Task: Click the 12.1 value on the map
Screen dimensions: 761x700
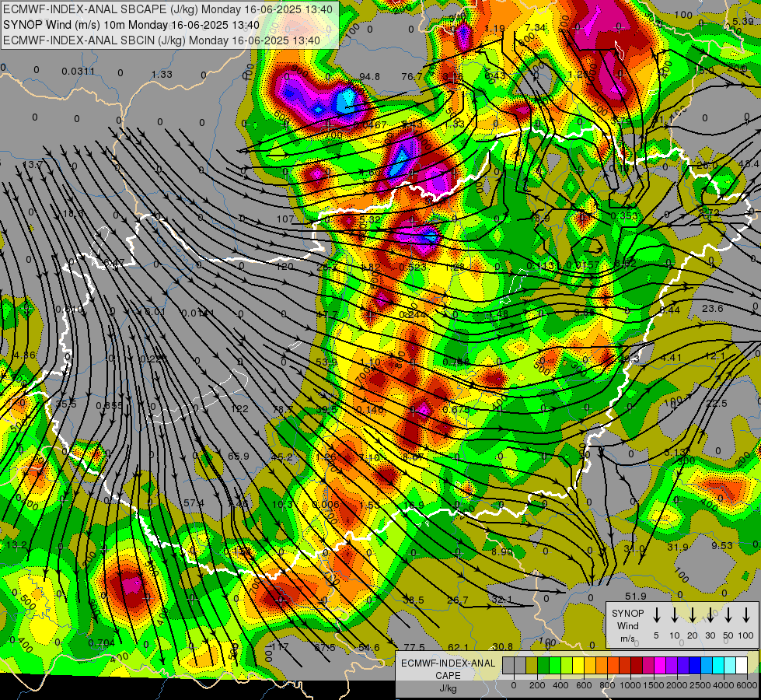Action: [x=715, y=356]
